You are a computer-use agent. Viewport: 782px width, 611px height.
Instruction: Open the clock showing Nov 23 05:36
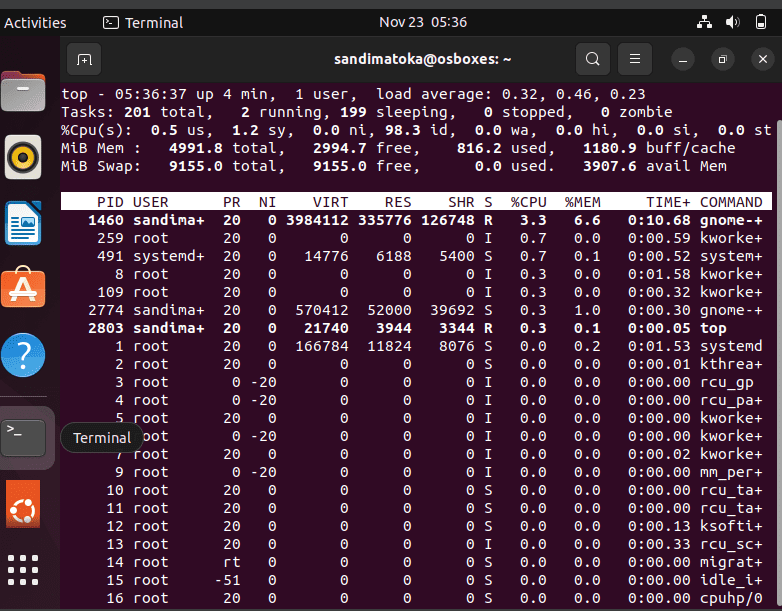[423, 22]
